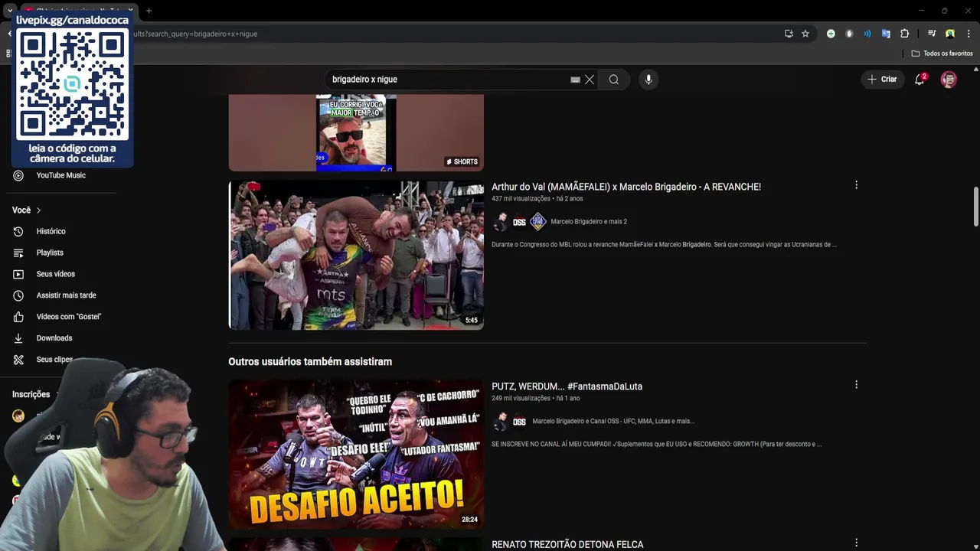
Task: Open link Marcelo Brigadeiro e Canal OSS
Action: [x=613, y=422]
